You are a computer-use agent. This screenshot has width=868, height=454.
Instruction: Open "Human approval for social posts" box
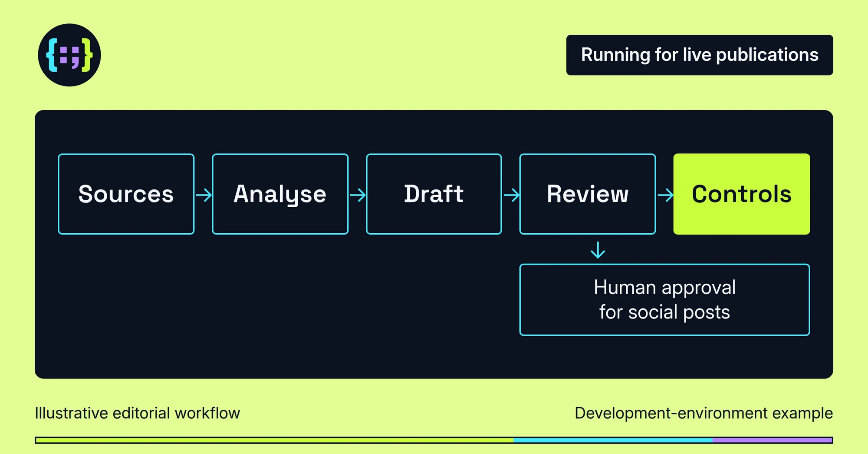[664, 300]
